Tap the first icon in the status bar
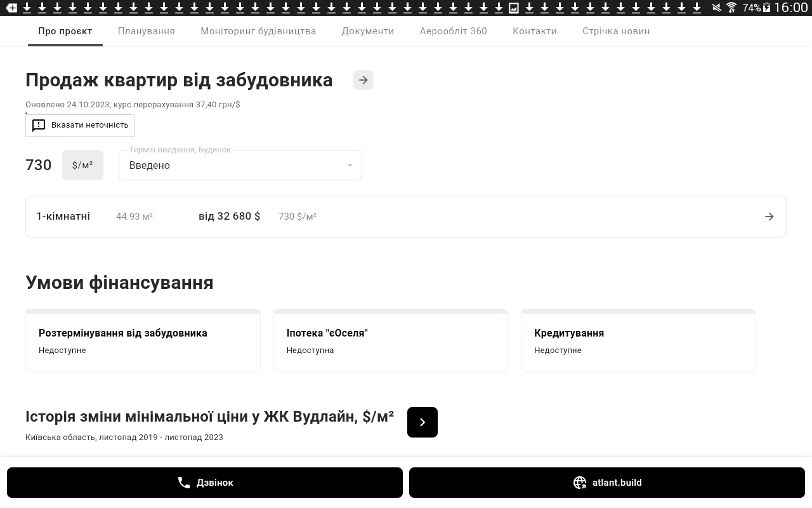This screenshot has height=508, width=812. tap(11, 8)
